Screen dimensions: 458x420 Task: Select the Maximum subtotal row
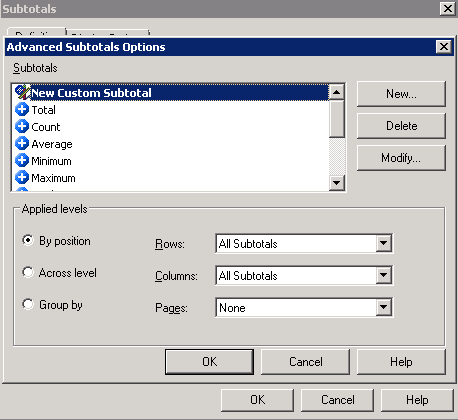(x=170, y=178)
